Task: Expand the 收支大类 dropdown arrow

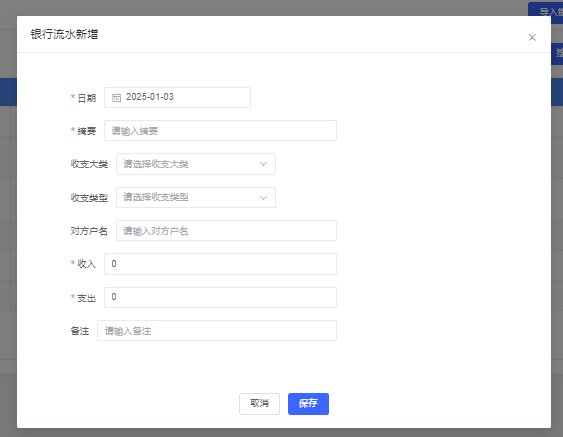Action: (264, 164)
